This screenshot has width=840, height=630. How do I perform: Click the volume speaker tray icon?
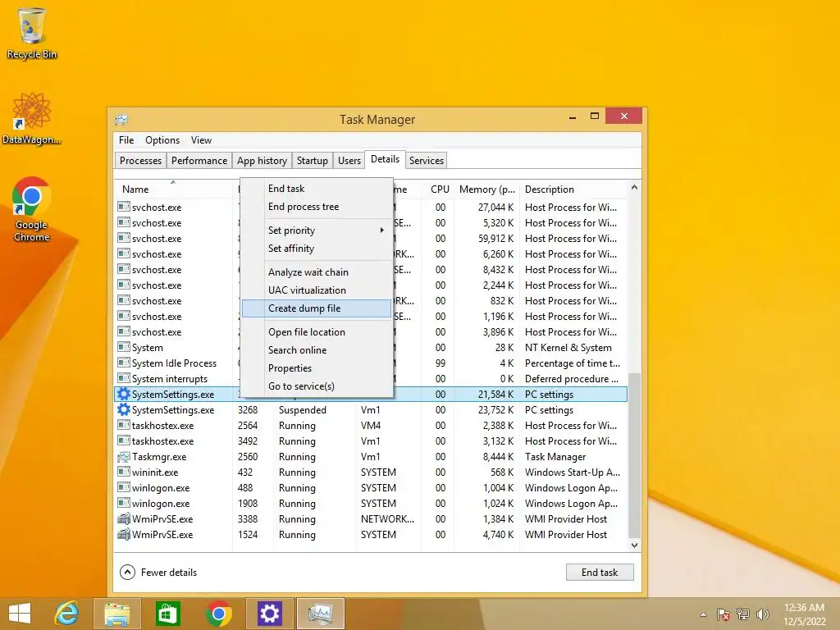click(762, 614)
